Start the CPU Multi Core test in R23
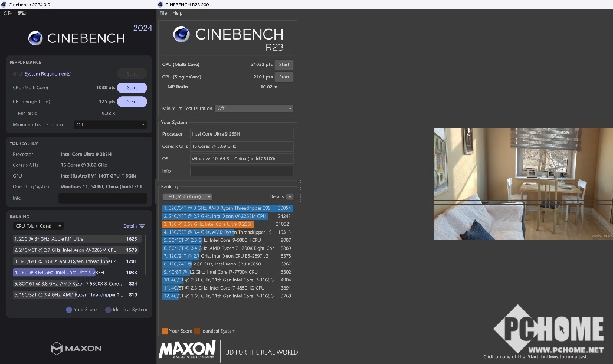Screen dimensions: 613x364 tap(284, 64)
